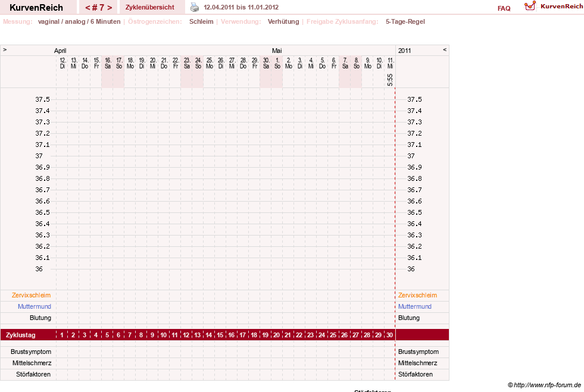Click left Brustsymptom row label

[31, 352]
